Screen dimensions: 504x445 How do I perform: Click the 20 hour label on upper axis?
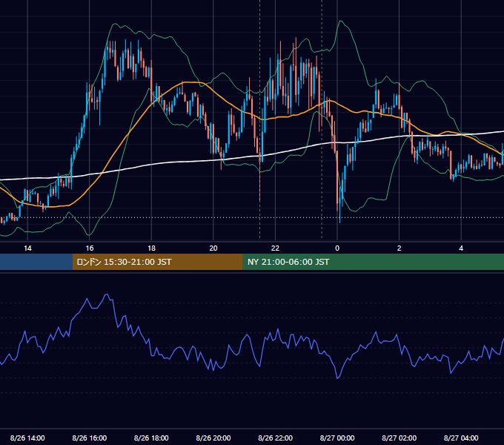213,248
